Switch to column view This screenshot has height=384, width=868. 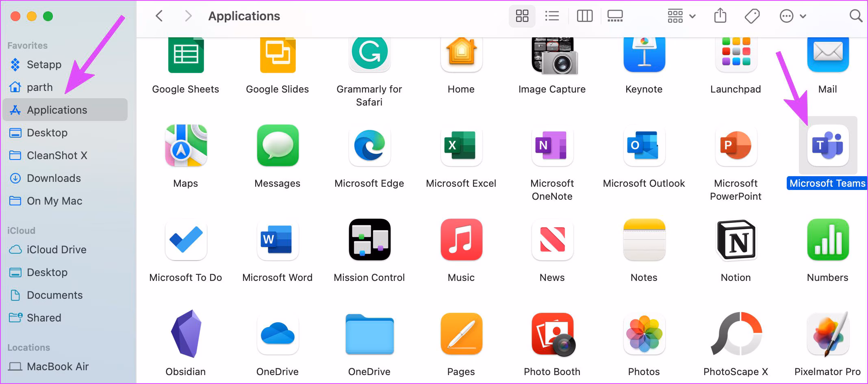[x=585, y=16]
